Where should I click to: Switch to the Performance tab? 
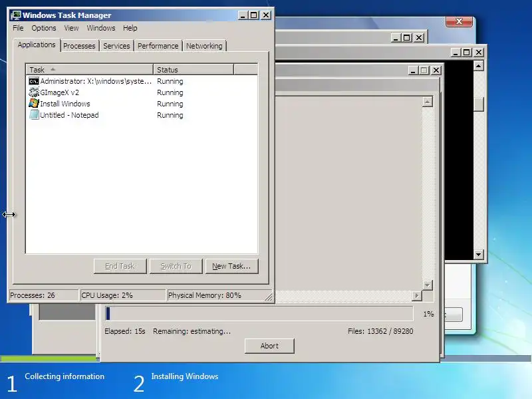click(158, 46)
